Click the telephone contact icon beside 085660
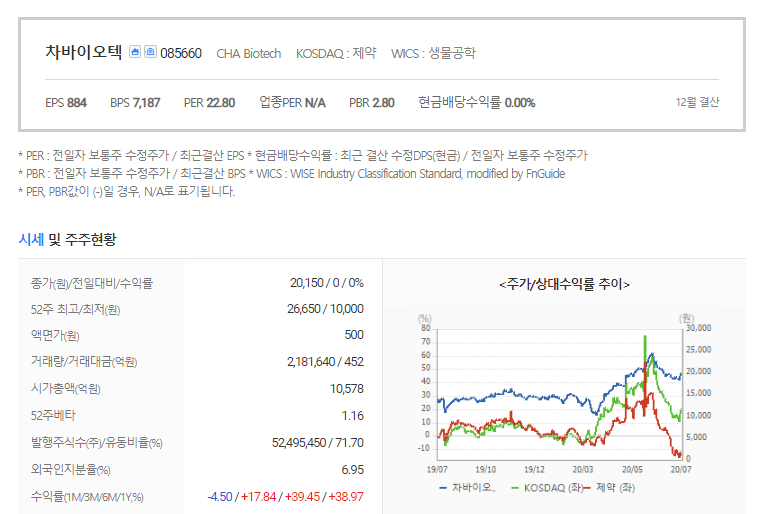The image size is (764, 514). [x=151, y=52]
